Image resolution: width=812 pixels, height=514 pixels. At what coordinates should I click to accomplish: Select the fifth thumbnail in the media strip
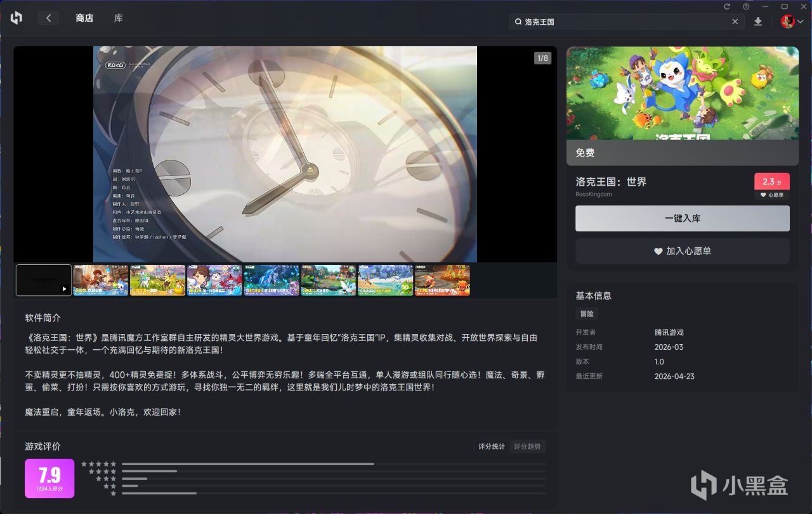(272, 280)
